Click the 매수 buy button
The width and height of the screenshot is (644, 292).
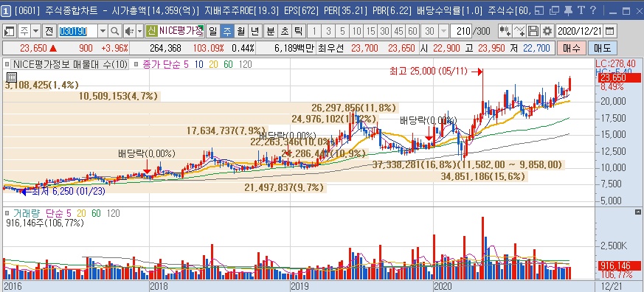click(572, 49)
